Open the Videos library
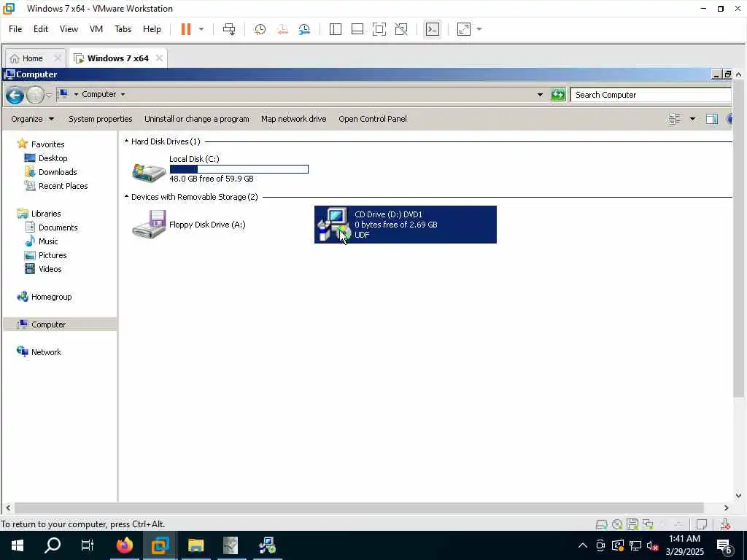This screenshot has width=747, height=560. (50, 268)
